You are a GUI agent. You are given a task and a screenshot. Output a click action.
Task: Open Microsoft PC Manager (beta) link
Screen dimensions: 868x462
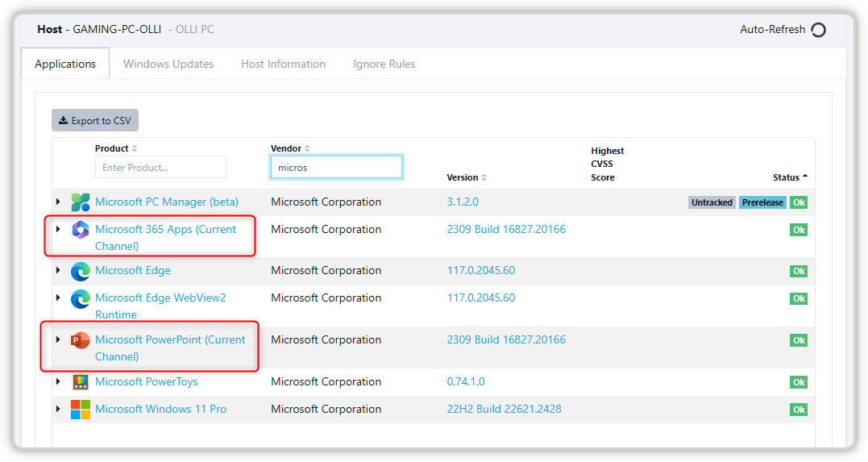click(167, 202)
